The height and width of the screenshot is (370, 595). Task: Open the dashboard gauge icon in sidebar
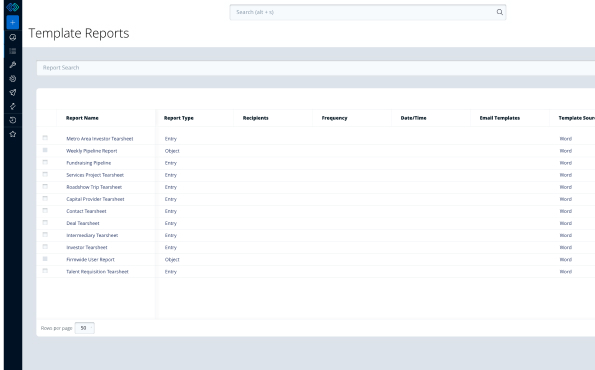tap(13, 37)
